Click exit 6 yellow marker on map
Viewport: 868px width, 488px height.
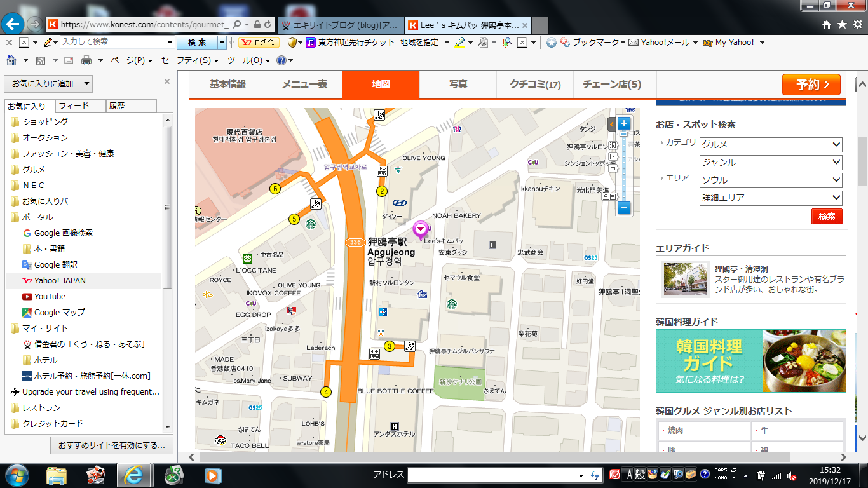275,189
